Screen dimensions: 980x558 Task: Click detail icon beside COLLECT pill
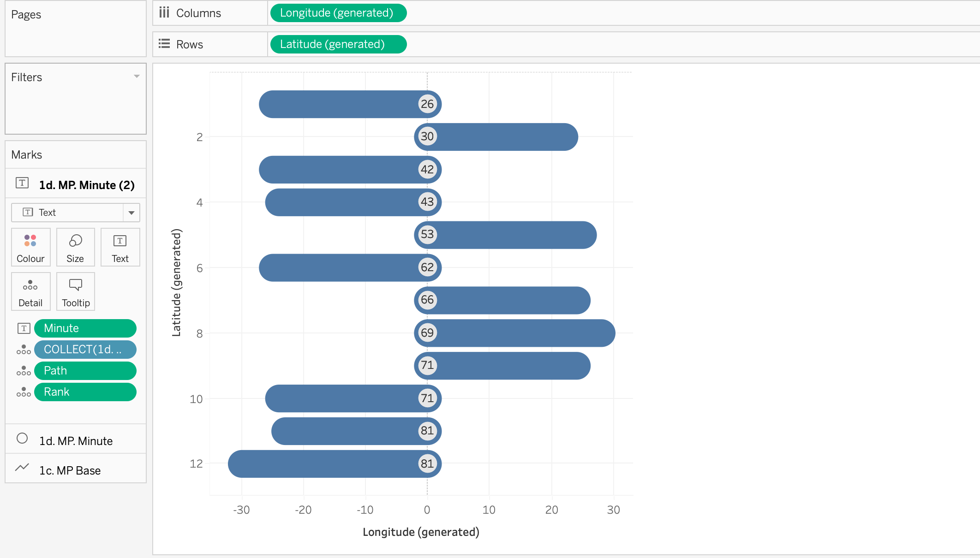point(24,350)
